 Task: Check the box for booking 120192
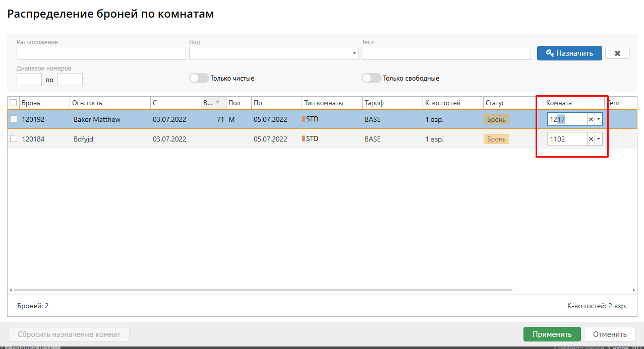tap(14, 119)
